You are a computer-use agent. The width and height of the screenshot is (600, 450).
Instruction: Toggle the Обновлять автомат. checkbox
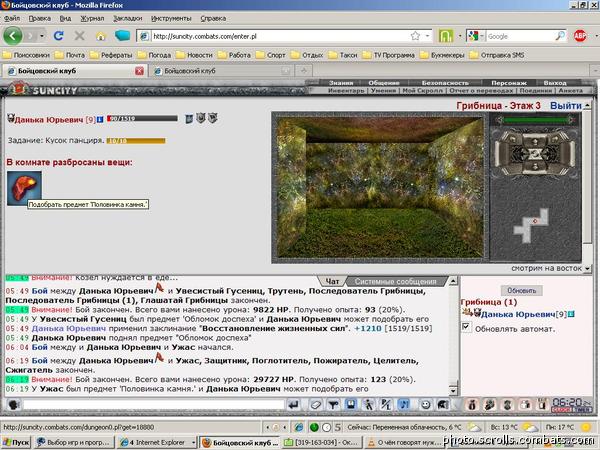click(x=466, y=327)
